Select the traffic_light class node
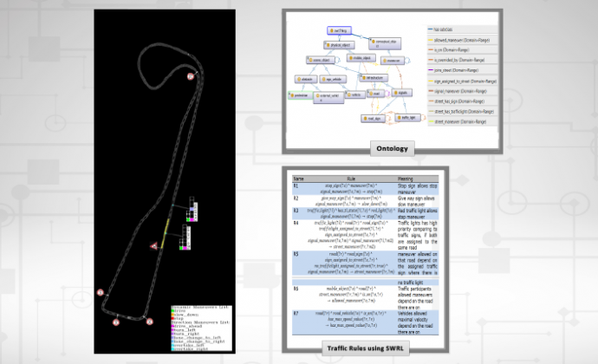Image resolution: width=598 pixels, height=364 pixels. pos(407,118)
